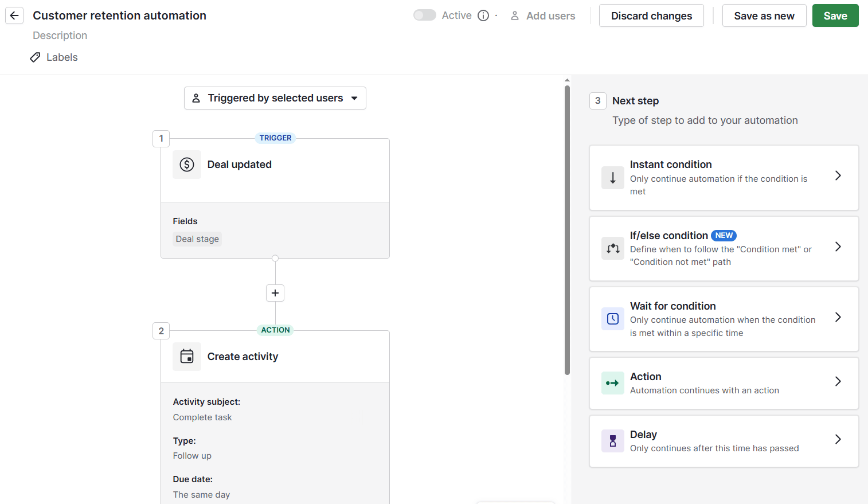
Task: Click the Next step number 3 badge
Action: coord(598,101)
